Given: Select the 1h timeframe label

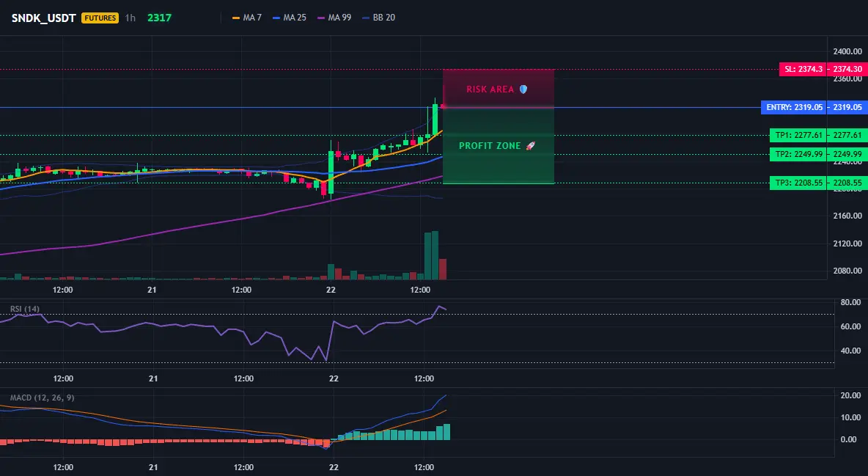Looking at the screenshot, I should point(130,18).
